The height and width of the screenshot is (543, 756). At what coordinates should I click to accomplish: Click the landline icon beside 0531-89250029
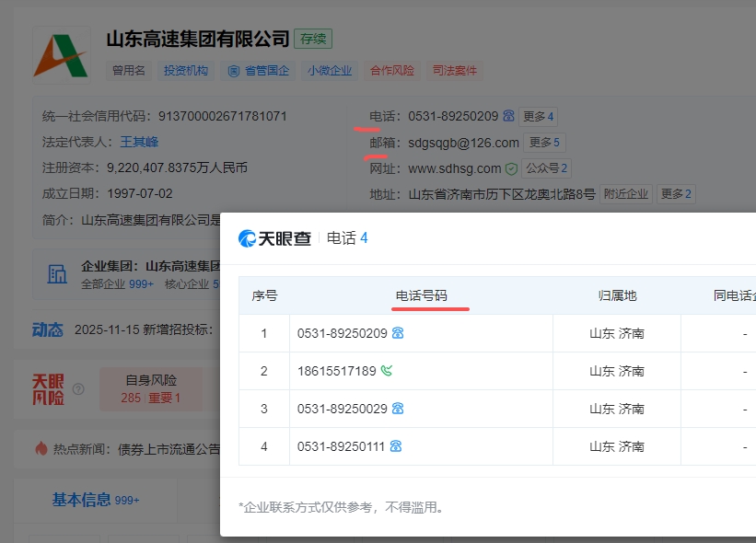tap(398, 409)
